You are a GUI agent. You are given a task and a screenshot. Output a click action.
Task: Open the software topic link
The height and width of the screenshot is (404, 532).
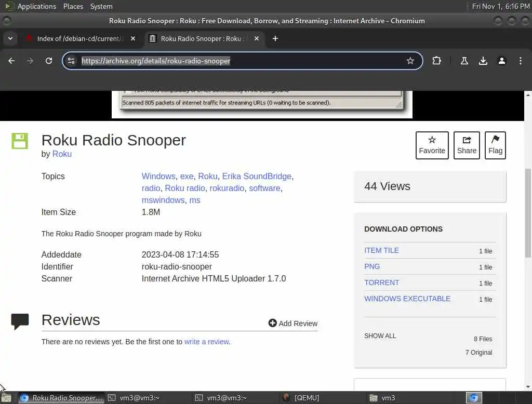tap(264, 188)
